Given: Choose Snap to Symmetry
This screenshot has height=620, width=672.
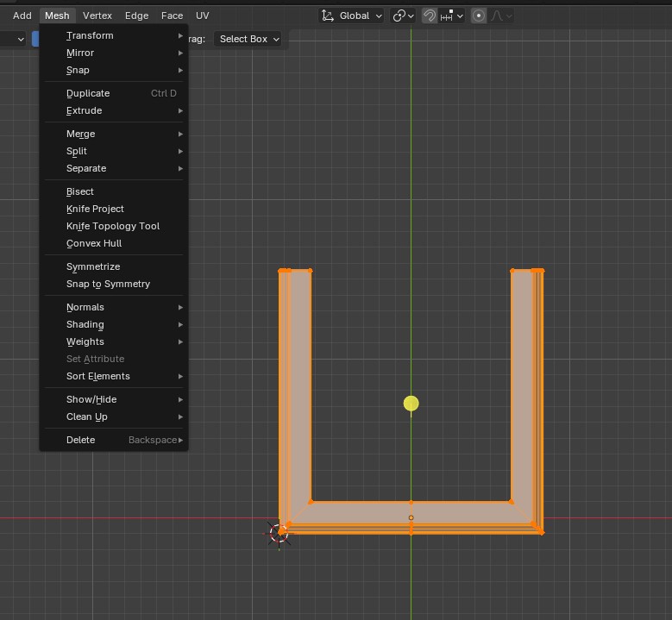Looking at the screenshot, I should coord(114,284).
